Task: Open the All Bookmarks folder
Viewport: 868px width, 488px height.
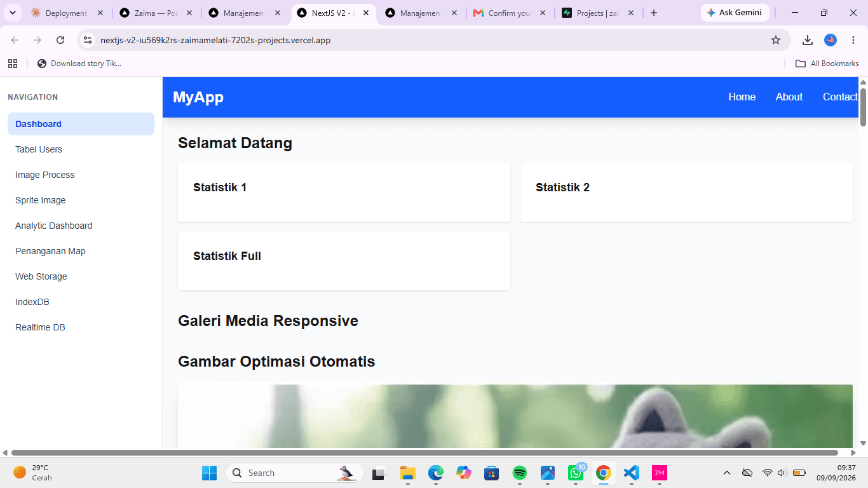Action: tap(827, 64)
